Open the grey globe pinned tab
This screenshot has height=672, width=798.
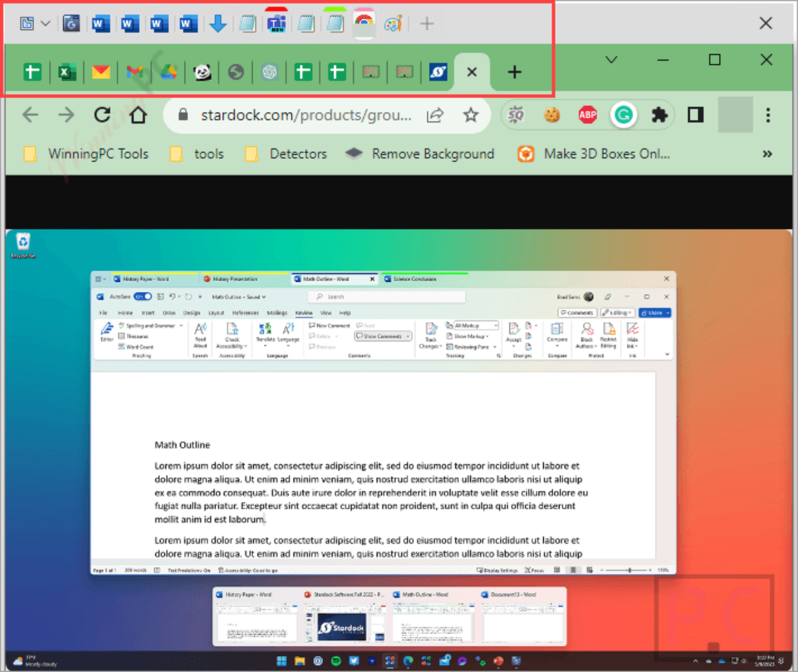click(236, 72)
